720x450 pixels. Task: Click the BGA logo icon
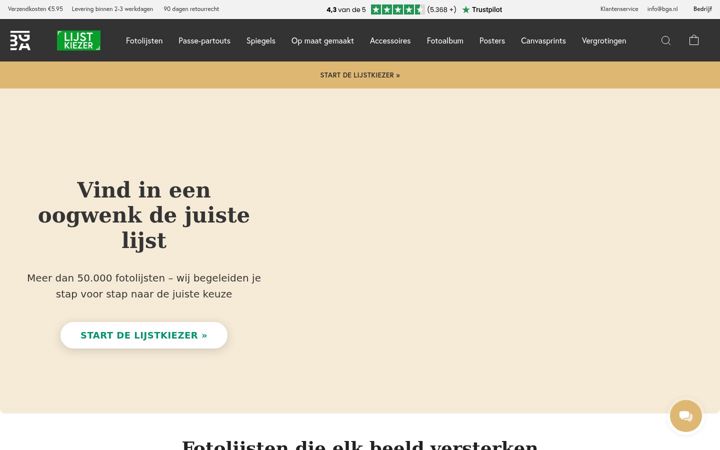pyautogui.click(x=20, y=40)
